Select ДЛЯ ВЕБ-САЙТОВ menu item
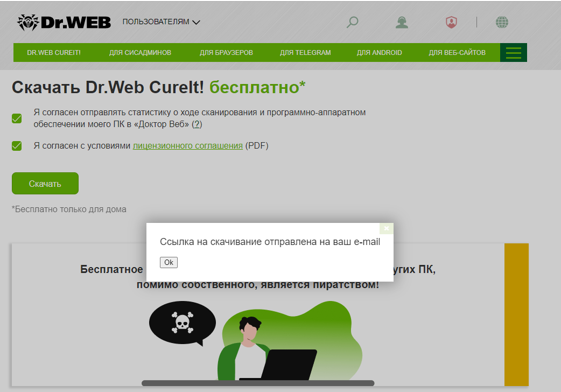The image size is (561, 392). pos(457,53)
